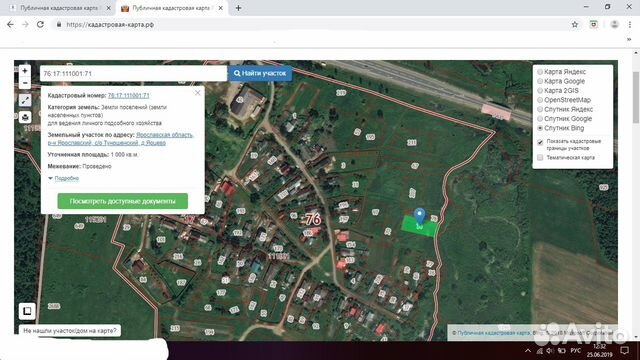Switch to first Публичная кадастровая карта tab

[59, 8]
